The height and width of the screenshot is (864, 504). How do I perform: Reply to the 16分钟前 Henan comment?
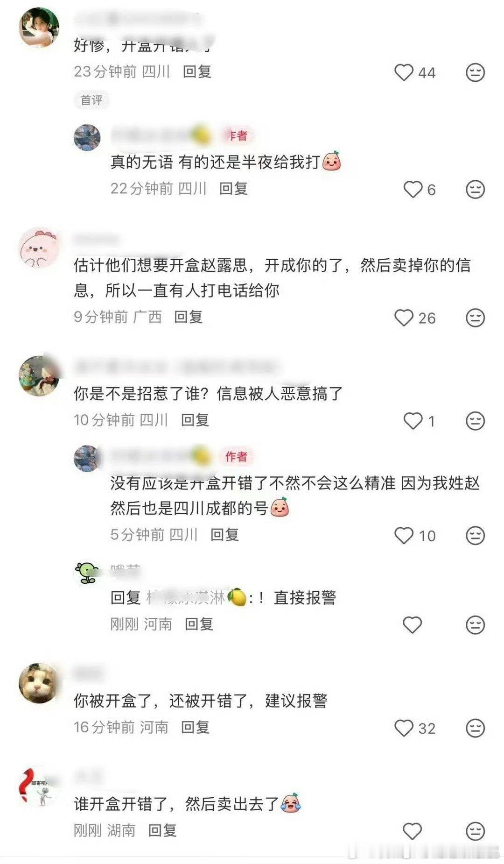pos(195,727)
